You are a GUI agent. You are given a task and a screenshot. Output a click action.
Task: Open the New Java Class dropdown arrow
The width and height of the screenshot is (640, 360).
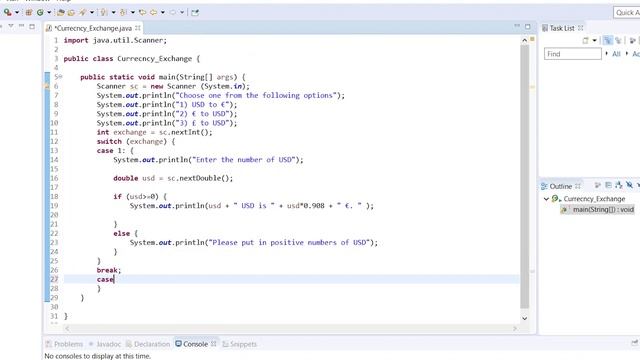click(49, 13)
